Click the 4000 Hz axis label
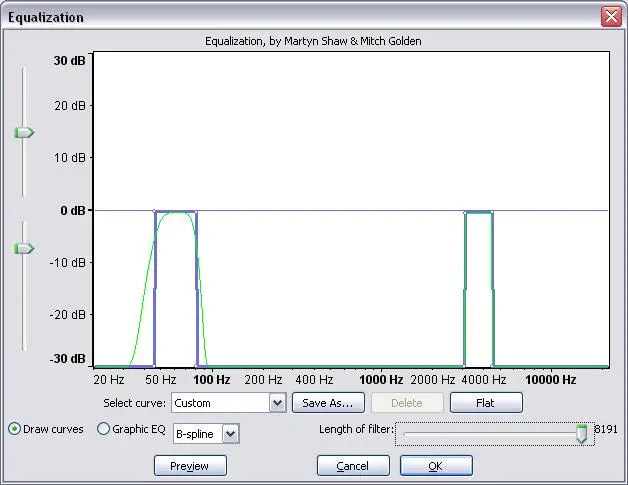 click(x=484, y=380)
